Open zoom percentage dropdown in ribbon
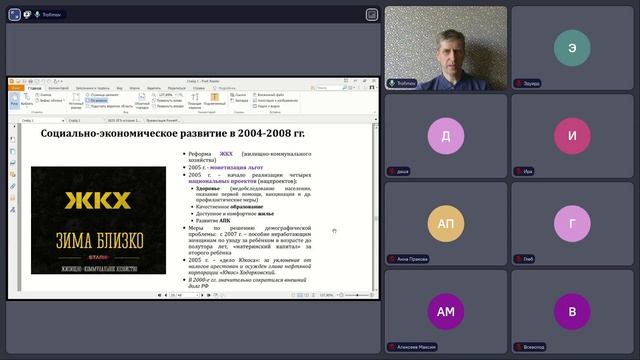This screenshot has width=640, height=360. pos(176,95)
